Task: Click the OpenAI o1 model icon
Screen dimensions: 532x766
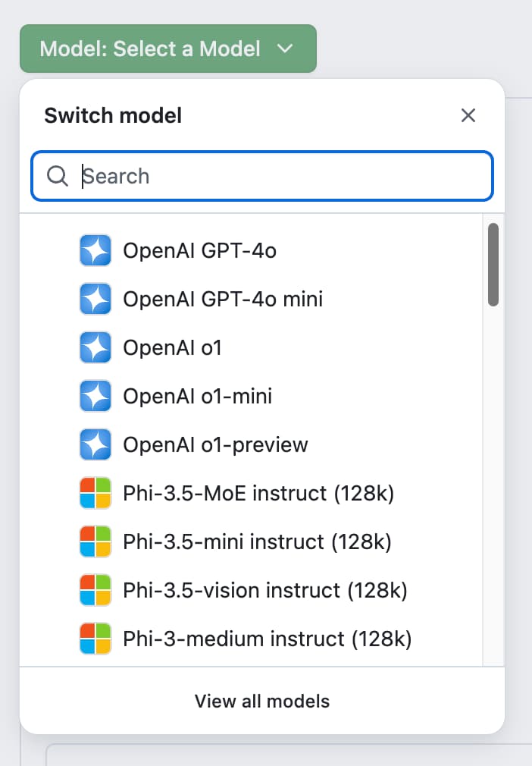Action: pos(95,347)
